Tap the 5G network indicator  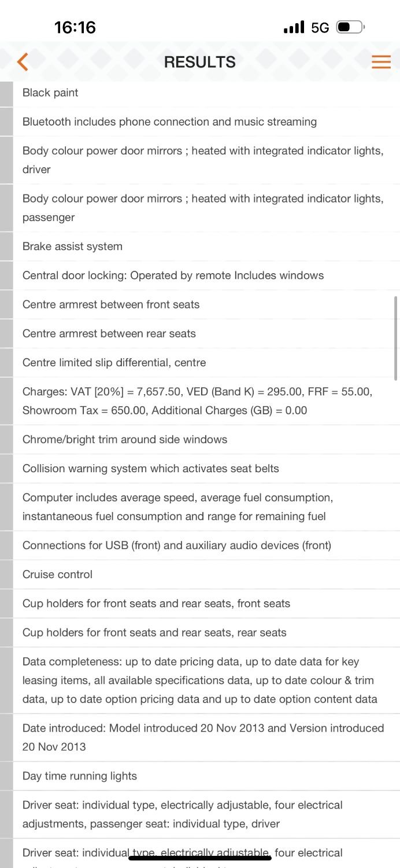(x=320, y=27)
